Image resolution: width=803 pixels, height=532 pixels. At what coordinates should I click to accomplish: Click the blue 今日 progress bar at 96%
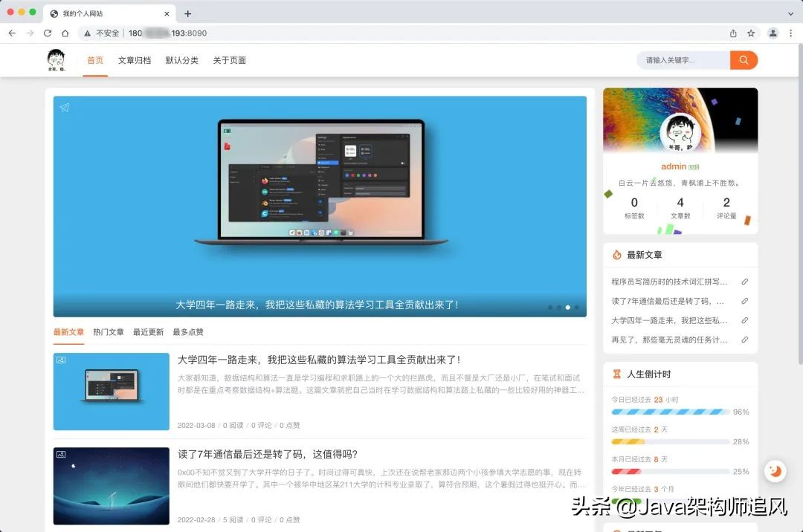pyautogui.click(x=669, y=412)
